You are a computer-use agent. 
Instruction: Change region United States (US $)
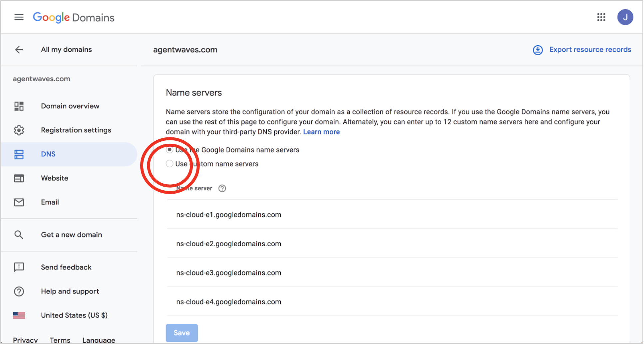pos(74,315)
